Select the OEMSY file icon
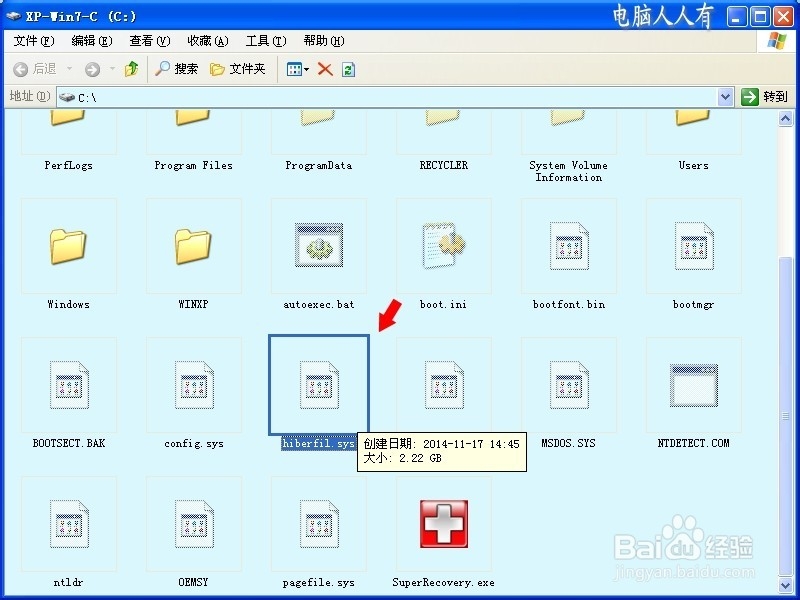This screenshot has width=800, height=600. (194, 524)
